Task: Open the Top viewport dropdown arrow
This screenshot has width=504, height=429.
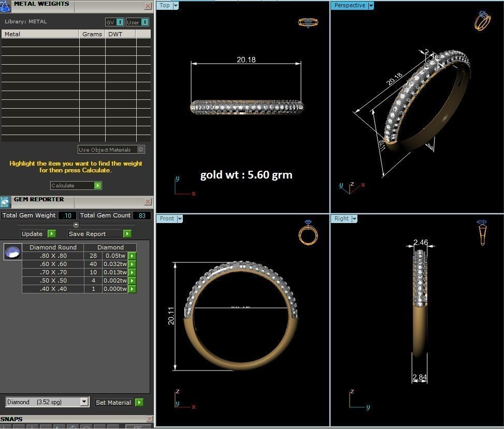Action: point(176,6)
